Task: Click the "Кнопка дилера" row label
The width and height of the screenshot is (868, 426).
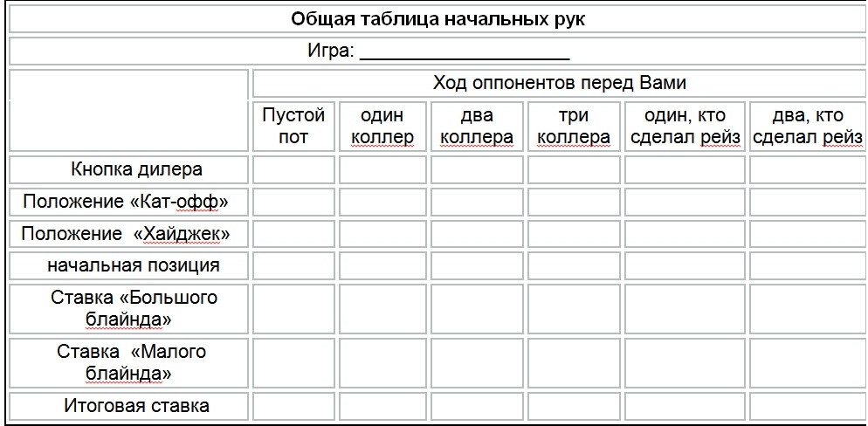Action: point(136,169)
